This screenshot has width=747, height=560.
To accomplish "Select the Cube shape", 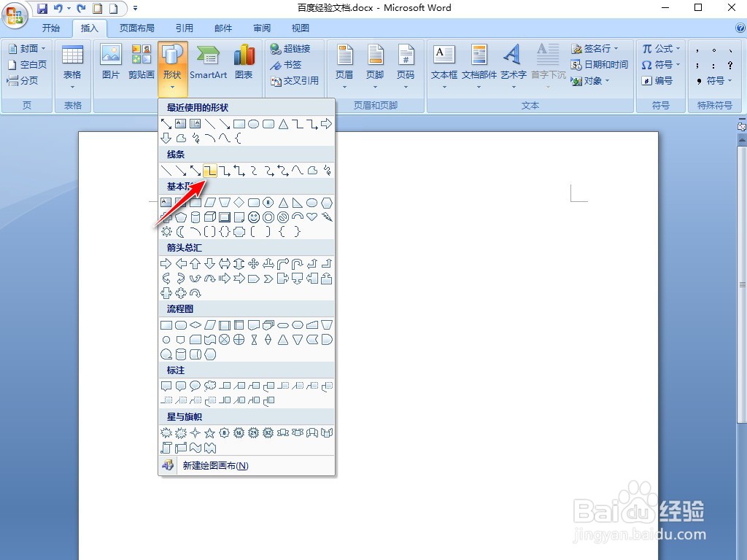I will [209, 217].
